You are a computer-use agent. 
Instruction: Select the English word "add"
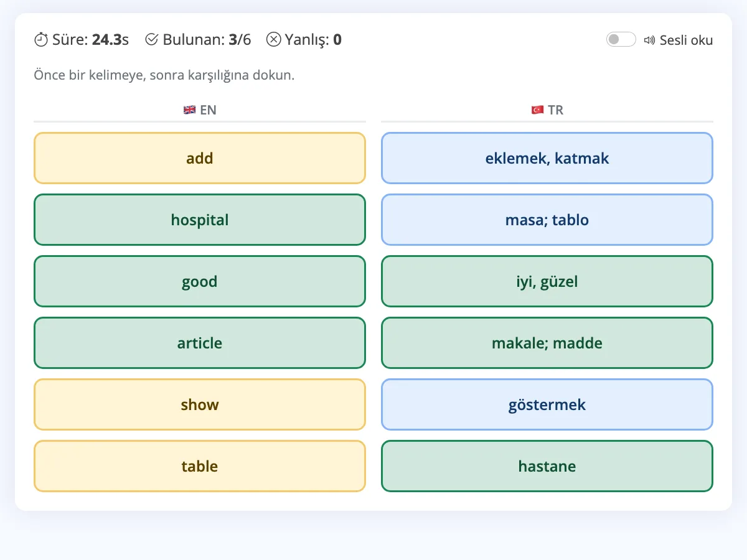(x=200, y=158)
